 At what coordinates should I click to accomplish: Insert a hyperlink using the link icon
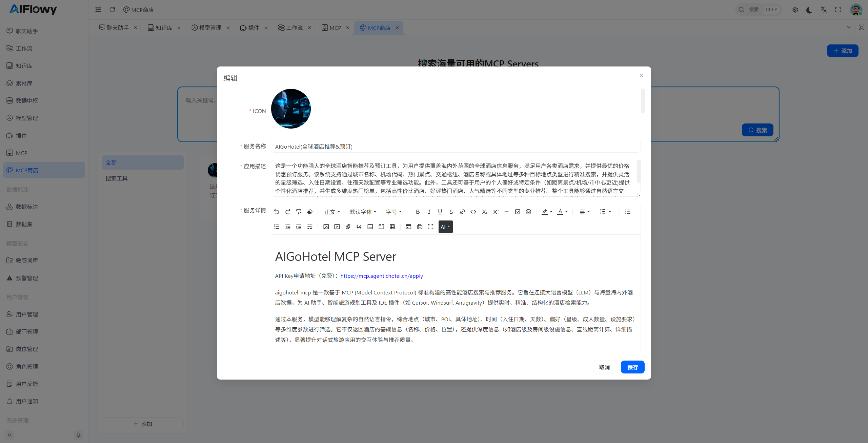tap(462, 212)
